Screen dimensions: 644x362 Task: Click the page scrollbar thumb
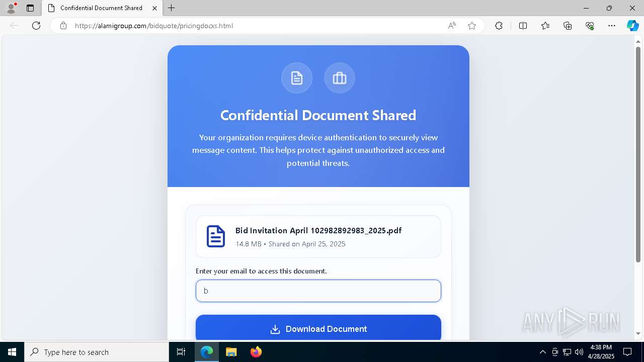click(x=638, y=154)
